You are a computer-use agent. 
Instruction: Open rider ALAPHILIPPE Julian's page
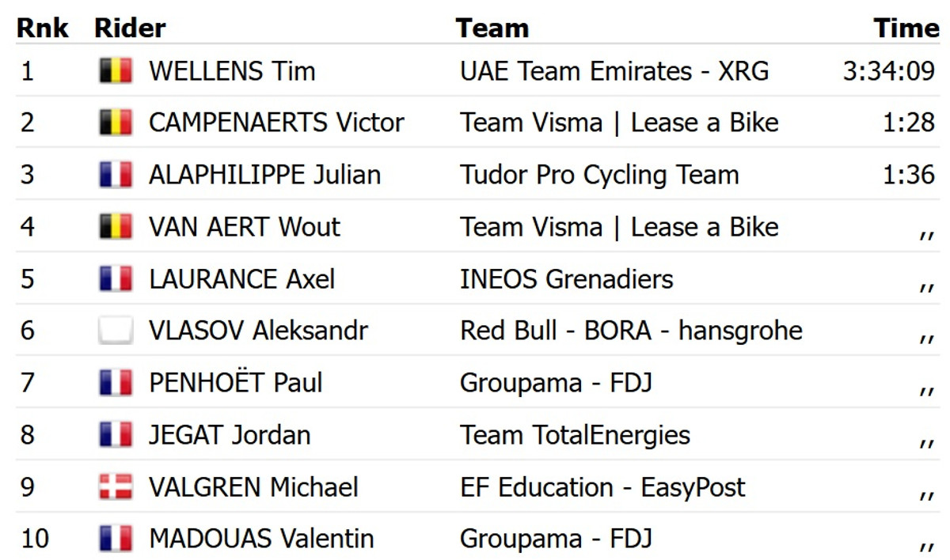pos(264,176)
